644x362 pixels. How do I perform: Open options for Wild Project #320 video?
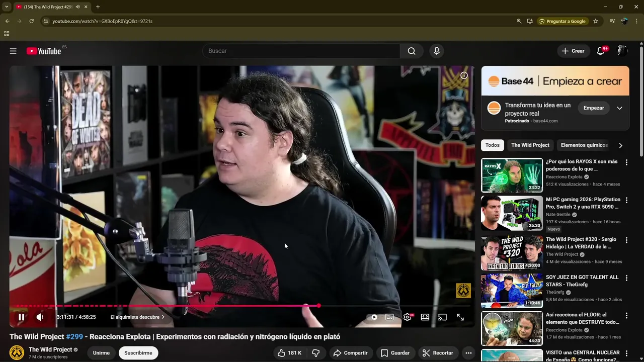pyautogui.click(x=626, y=240)
